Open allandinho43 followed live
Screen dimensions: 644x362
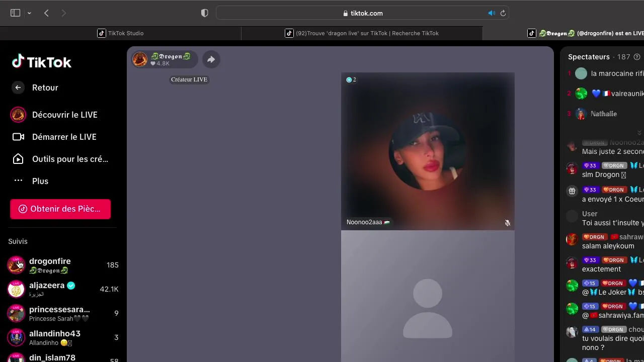click(63, 337)
